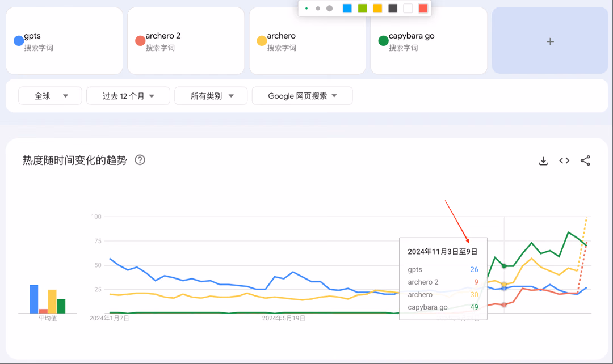This screenshot has width=613, height=364.
Task: Click the 25 y-axis label
Action: (x=98, y=289)
